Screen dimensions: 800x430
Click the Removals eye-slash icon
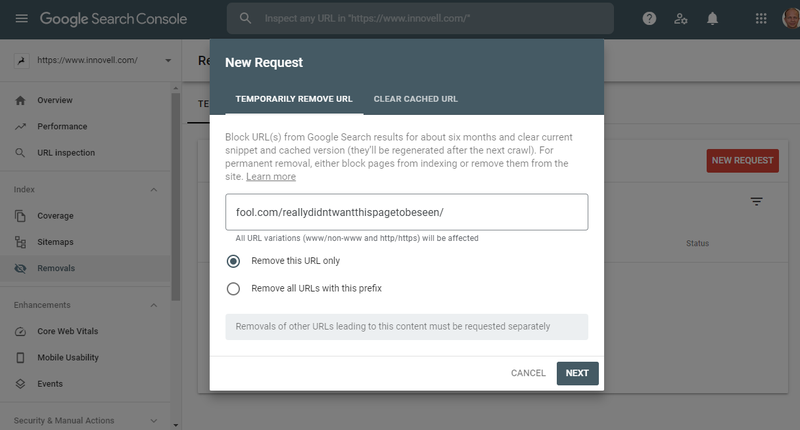click(x=20, y=268)
